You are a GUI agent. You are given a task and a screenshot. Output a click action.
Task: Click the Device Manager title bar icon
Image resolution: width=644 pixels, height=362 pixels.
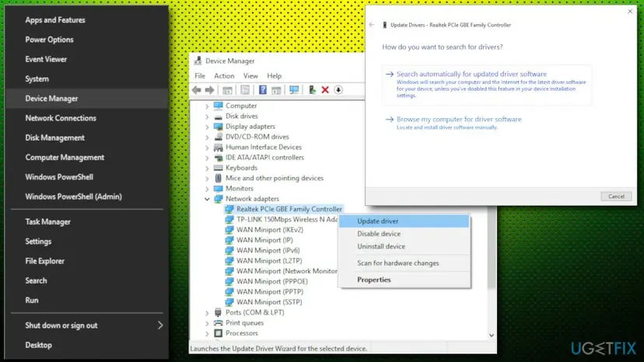click(x=198, y=61)
